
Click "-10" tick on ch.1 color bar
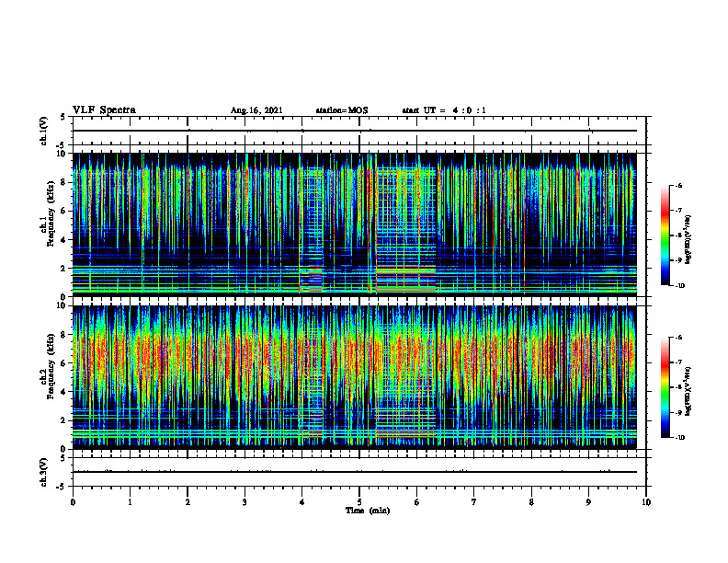[x=679, y=286]
